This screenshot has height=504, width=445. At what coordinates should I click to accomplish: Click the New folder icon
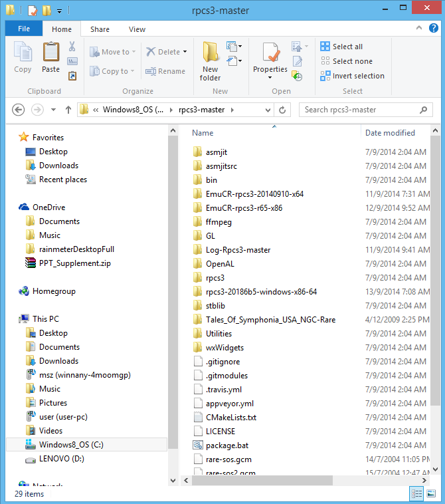pos(210,52)
